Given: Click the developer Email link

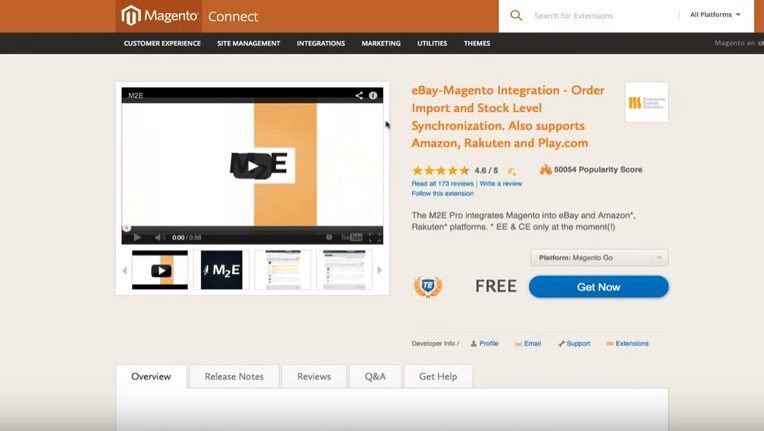Looking at the screenshot, I should [528, 343].
